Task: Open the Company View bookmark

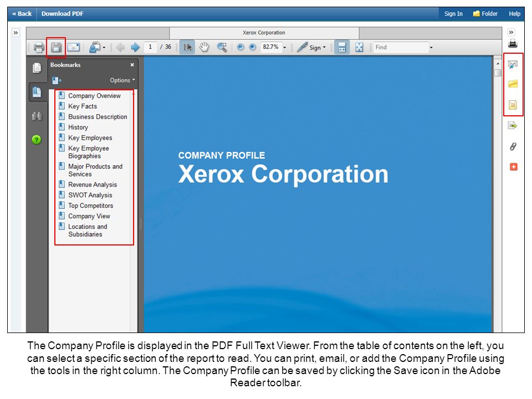Action: (89, 216)
